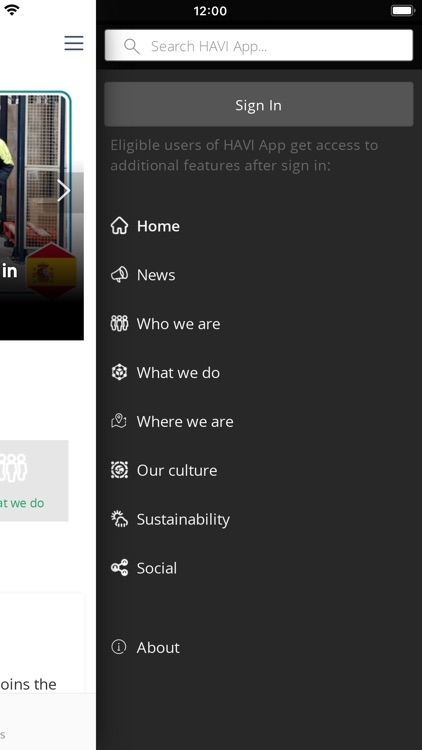
Task: Click the Sustainability weather icon
Action: click(x=119, y=519)
